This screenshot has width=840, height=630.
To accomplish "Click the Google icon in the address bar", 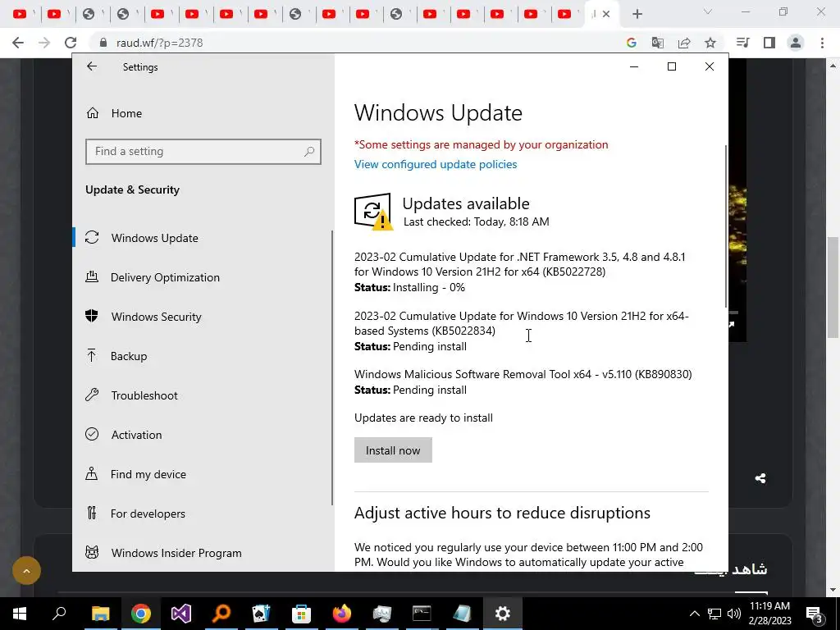I will [x=632, y=43].
